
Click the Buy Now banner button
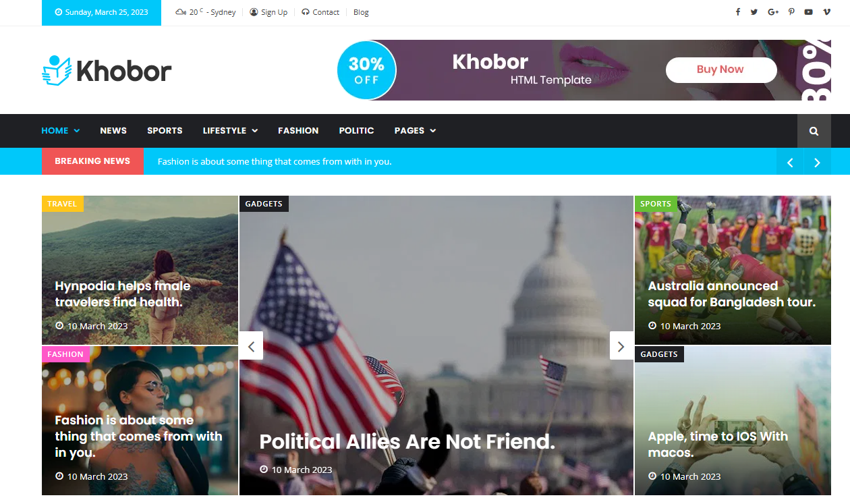coord(721,69)
